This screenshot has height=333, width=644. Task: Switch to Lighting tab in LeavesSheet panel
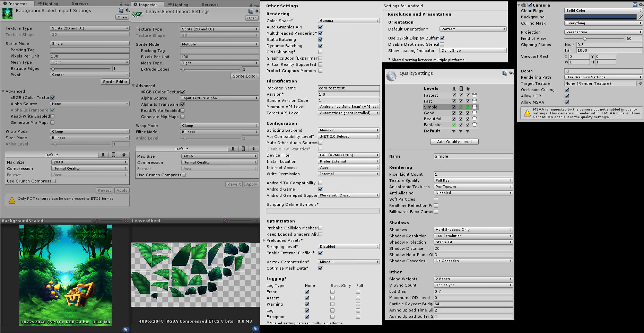point(178,5)
